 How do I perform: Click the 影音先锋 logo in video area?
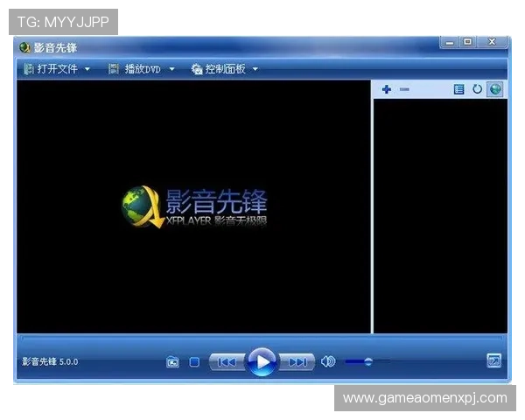click(194, 207)
